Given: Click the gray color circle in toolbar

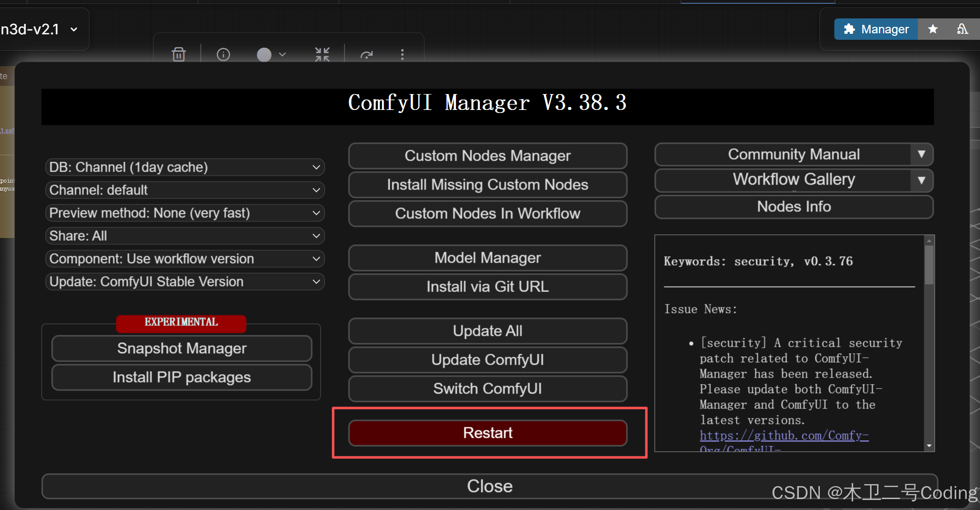Looking at the screenshot, I should 264,54.
